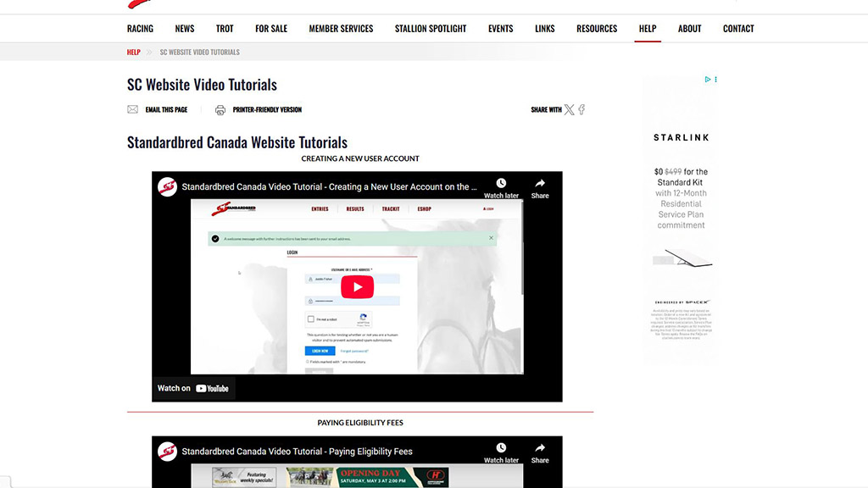
Task: Open the Member Services menu
Action: pyautogui.click(x=341, y=28)
